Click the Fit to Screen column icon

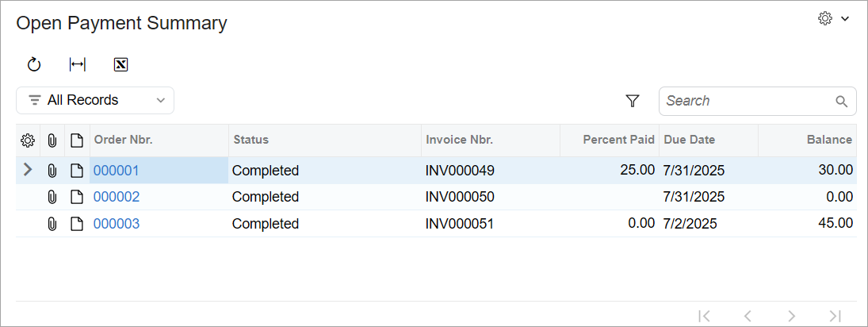point(78,65)
